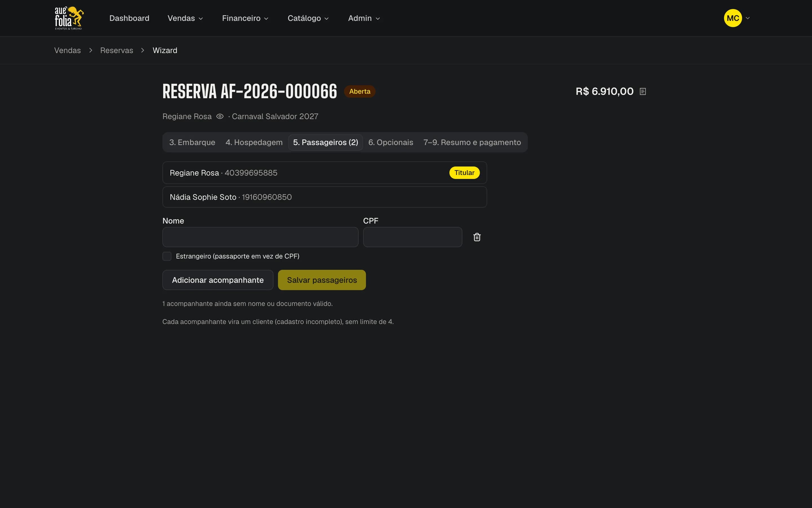812x508 pixels.
Task: Click the 1 acompanhante ainda sem nome warning
Action: click(x=248, y=304)
